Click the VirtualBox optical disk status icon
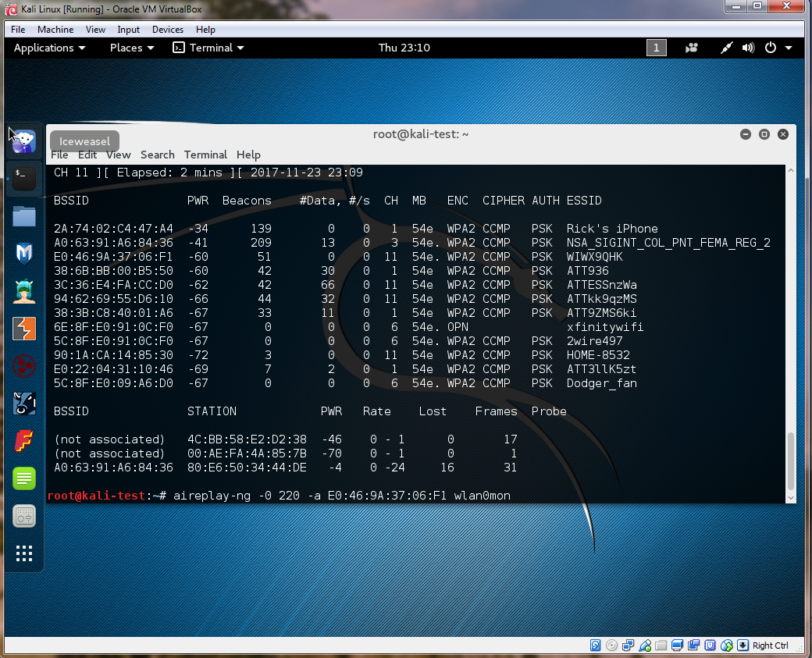This screenshot has height=658, width=812. pyautogui.click(x=611, y=645)
